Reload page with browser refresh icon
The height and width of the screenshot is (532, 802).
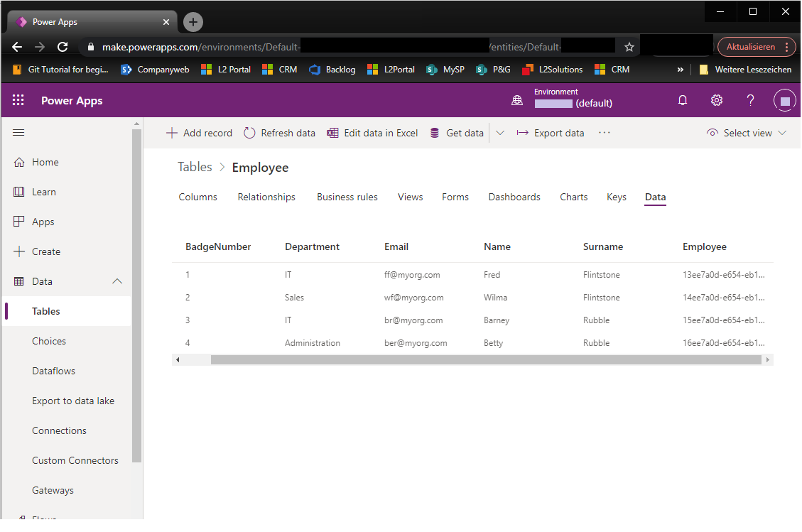63,47
